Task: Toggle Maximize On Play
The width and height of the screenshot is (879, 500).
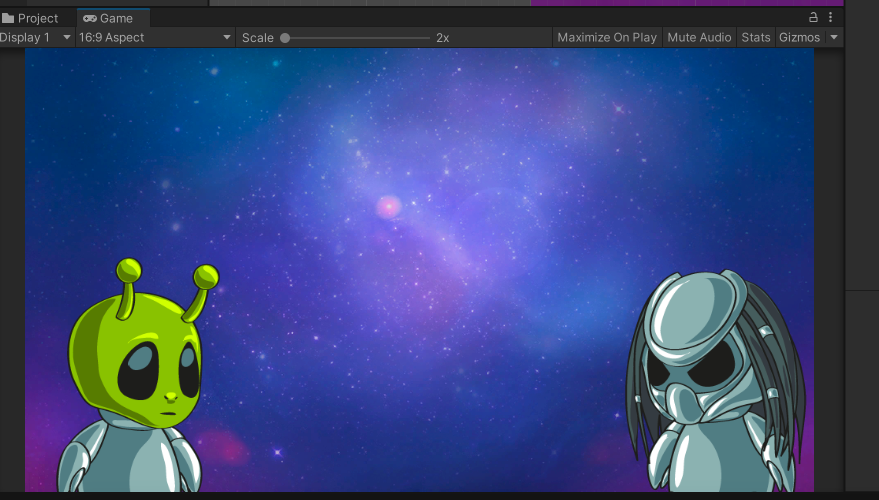Action: pos(607,38)
